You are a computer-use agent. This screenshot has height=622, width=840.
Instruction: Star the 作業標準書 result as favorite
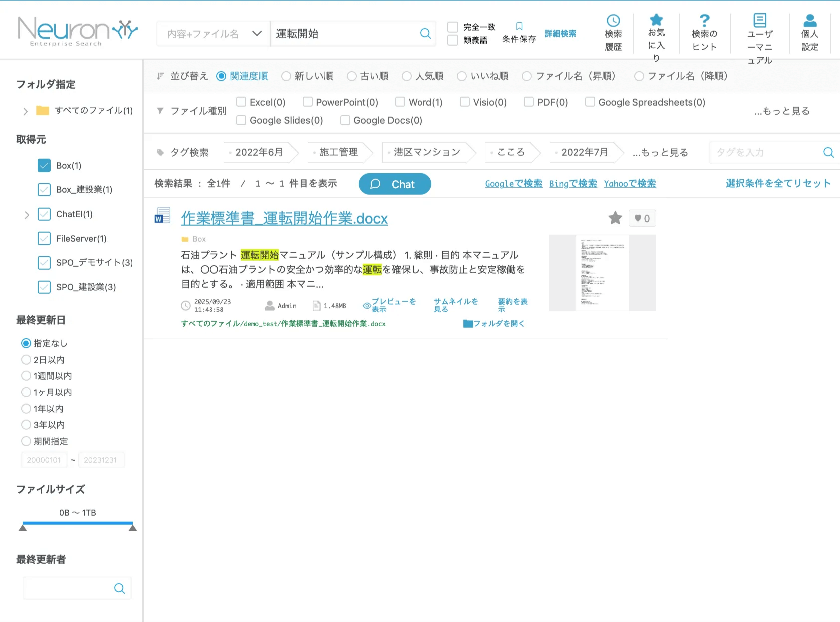coord(615,218)
